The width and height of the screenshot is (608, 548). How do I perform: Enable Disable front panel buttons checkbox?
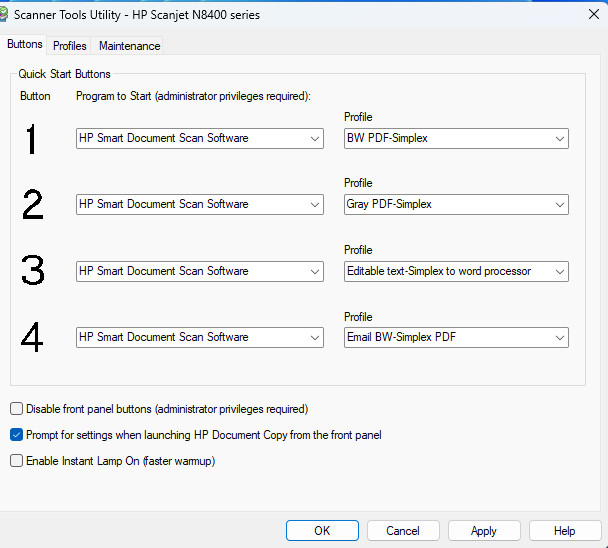pos(16,409)
